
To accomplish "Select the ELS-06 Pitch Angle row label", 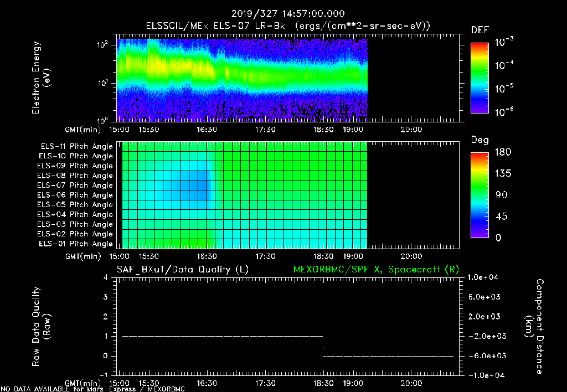I will pyautogui.click(x=75, y=195).
